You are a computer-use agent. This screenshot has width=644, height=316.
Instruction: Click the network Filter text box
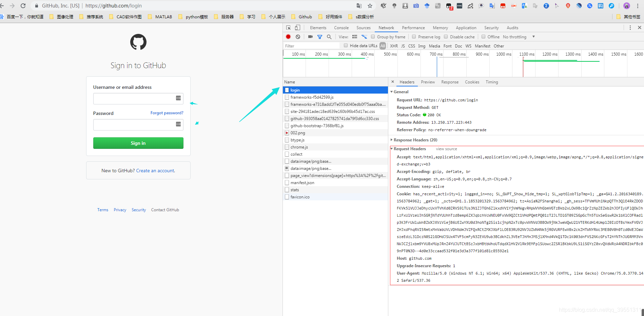pos(312,46)
